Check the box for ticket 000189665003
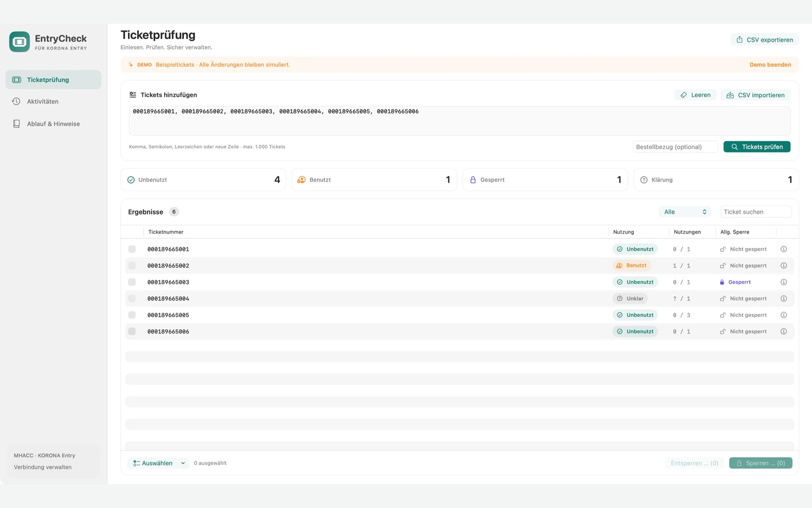The image size is (812, 508). (x=132, y=282)
